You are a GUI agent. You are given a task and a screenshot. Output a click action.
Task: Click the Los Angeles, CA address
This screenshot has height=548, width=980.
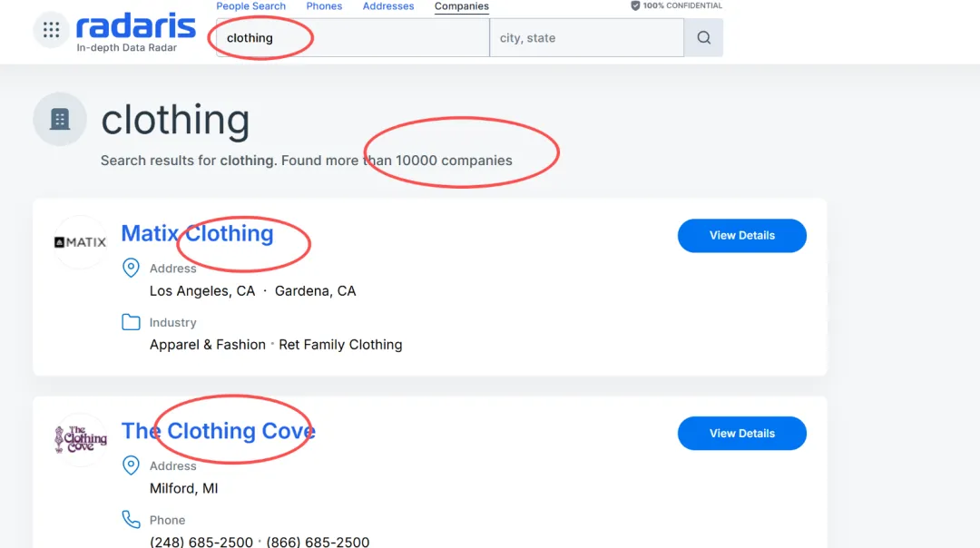[201, 291]
